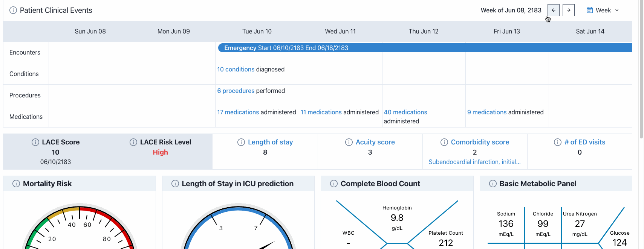This screenshot has width=644, height=249.
Task: Click the Sat Jun 14 column header
Action: tap(590, 31)
